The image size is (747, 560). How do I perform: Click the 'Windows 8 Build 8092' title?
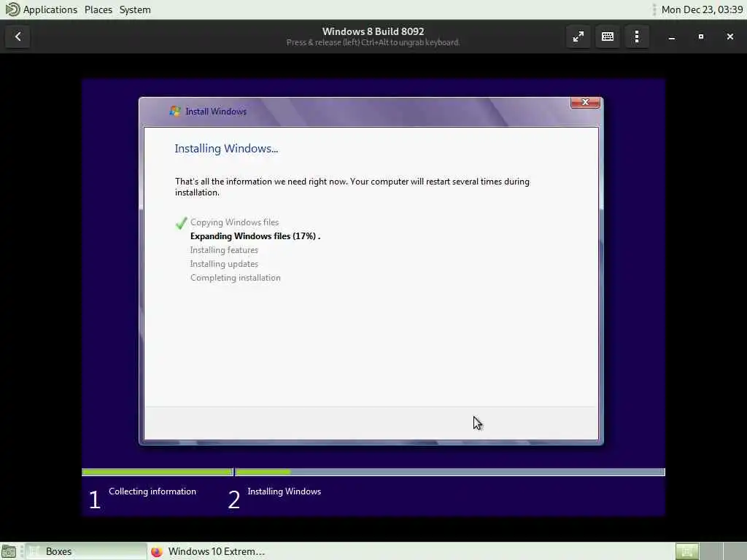(x=373, y=31)
